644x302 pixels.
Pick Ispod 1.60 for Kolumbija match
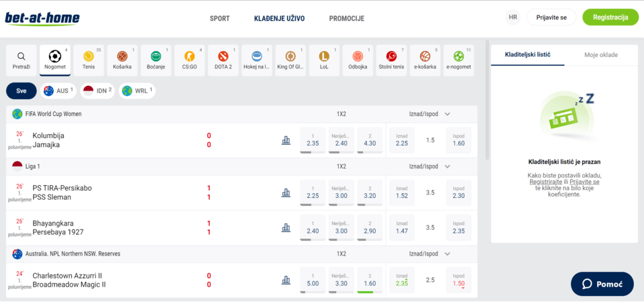point(459,140)
